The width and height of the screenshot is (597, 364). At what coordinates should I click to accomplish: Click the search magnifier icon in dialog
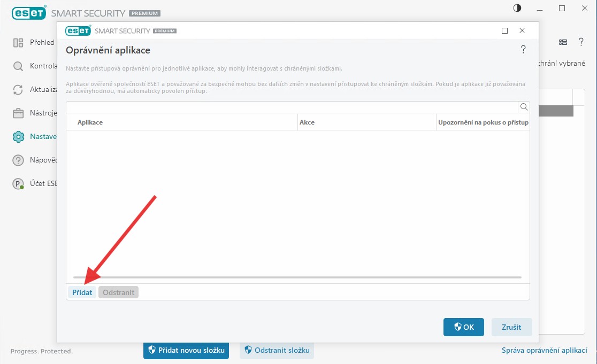pos(524,107)
